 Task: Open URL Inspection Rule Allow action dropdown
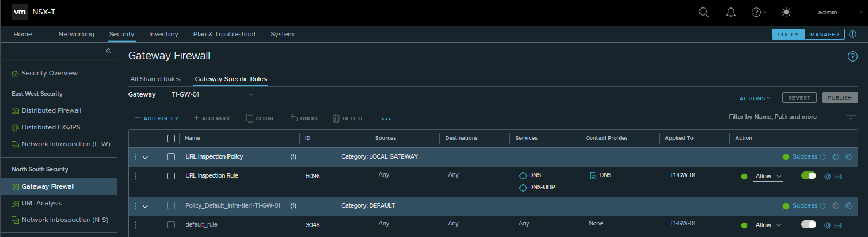768,177
